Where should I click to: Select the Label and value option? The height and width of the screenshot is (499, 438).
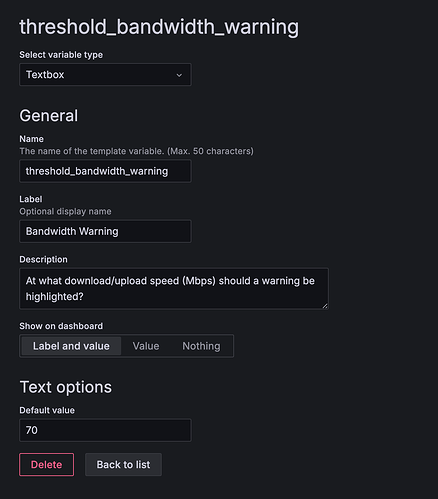point(71,346)
